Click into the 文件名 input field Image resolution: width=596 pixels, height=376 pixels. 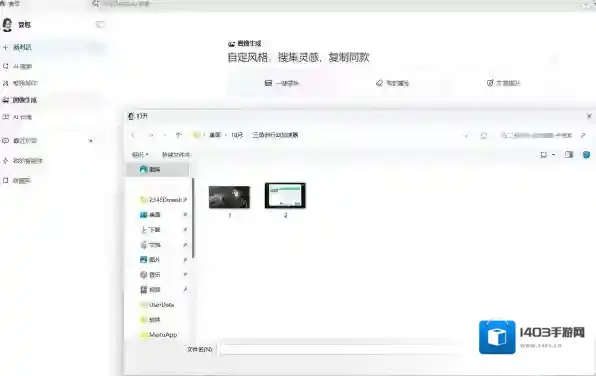click(342, 349)
